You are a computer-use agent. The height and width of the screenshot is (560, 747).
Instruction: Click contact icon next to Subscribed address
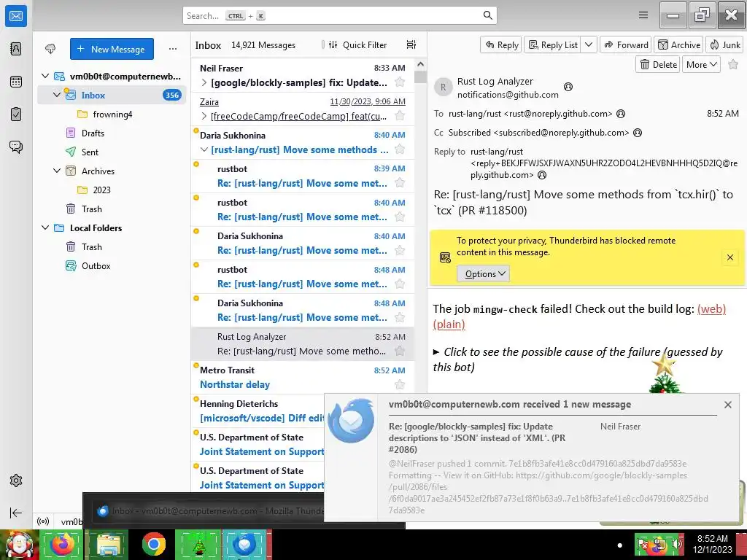(638, 133)
